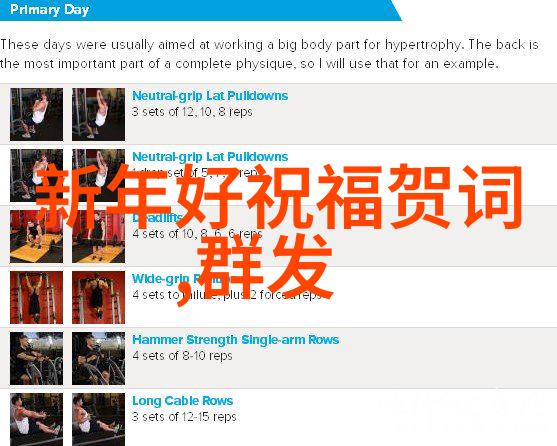Screen dimensions: 557x446
Task: View Hammer Strength Rows left thumbnail
Action: pyautogui.click(x=37, y=359)
